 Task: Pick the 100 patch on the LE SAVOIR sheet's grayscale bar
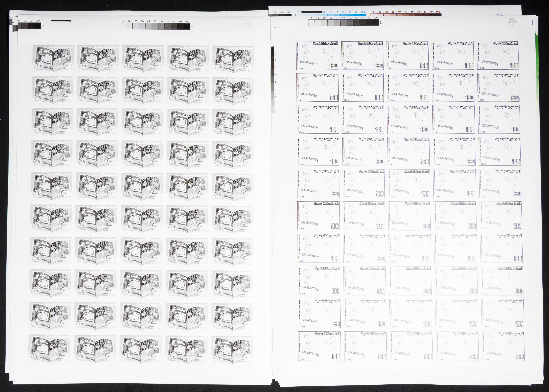coord(376,23)
